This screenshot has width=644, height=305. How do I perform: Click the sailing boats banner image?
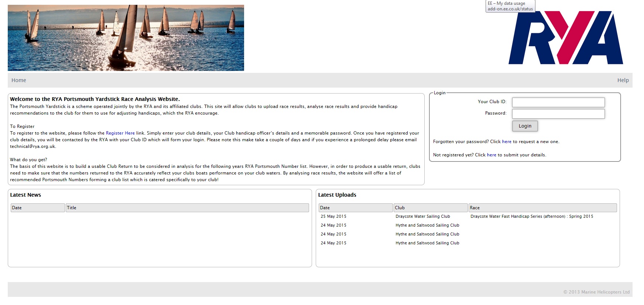[x=126, y=38]
